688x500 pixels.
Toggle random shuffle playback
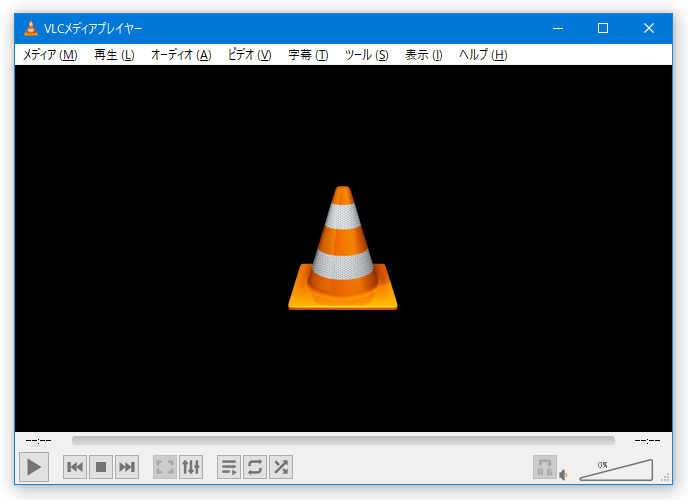[x=281, y=467]
